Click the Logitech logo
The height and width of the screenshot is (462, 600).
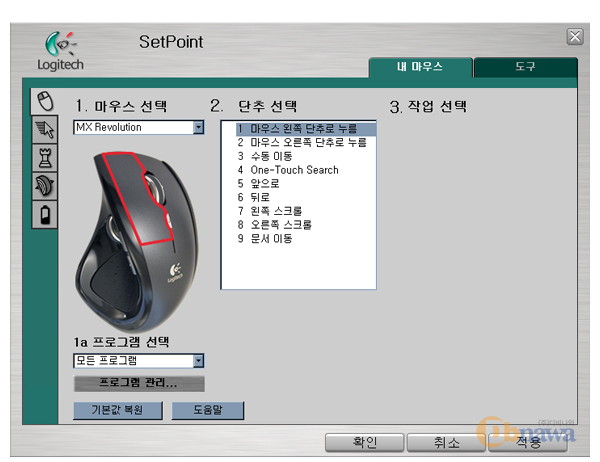(x=60, y=51)
